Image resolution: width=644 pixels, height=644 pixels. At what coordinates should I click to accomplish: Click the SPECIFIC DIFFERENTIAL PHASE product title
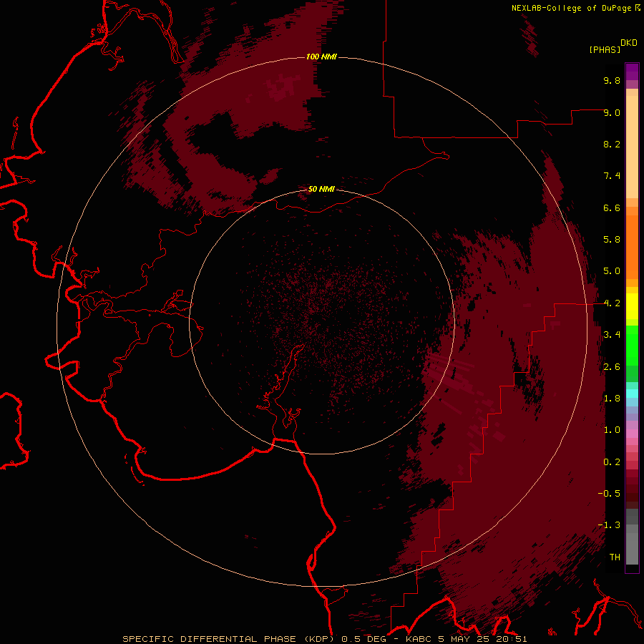coord(209,639)
